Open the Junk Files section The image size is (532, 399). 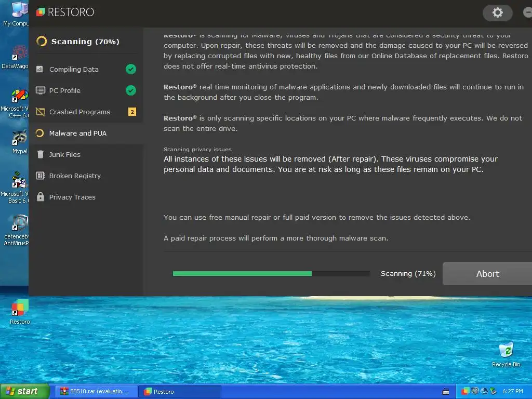click(x=86, y=154)
